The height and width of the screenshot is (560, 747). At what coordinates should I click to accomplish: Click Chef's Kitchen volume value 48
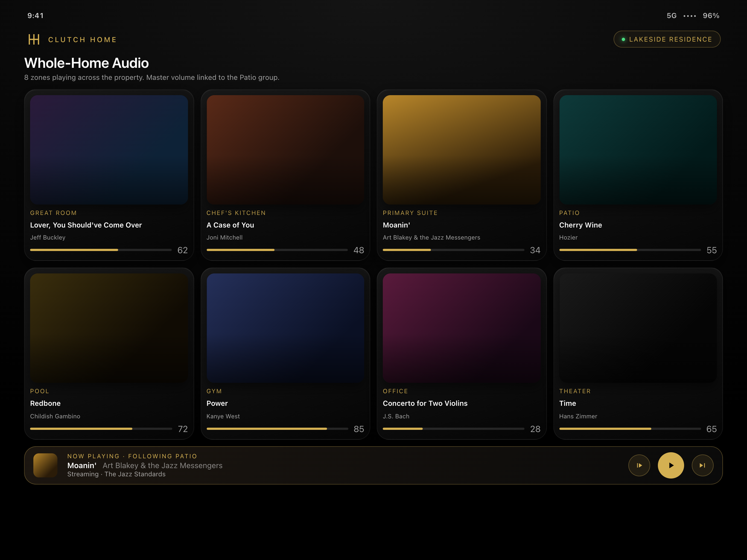359,250
